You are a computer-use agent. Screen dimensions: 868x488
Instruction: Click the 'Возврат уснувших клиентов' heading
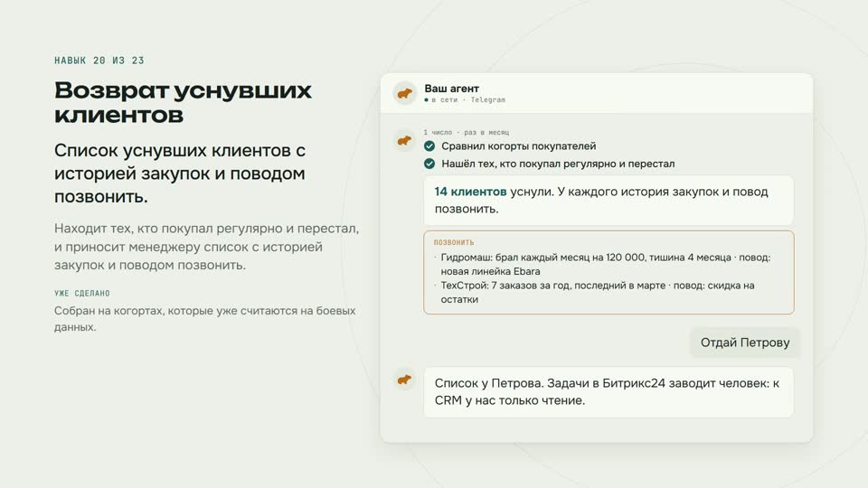coord(184,102)
